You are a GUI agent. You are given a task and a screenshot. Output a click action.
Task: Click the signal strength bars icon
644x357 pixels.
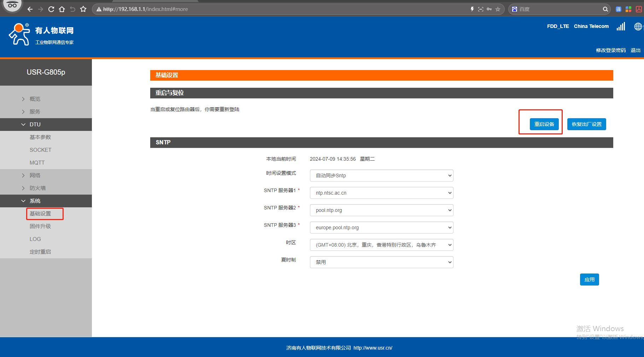click(x=621, y=27)
